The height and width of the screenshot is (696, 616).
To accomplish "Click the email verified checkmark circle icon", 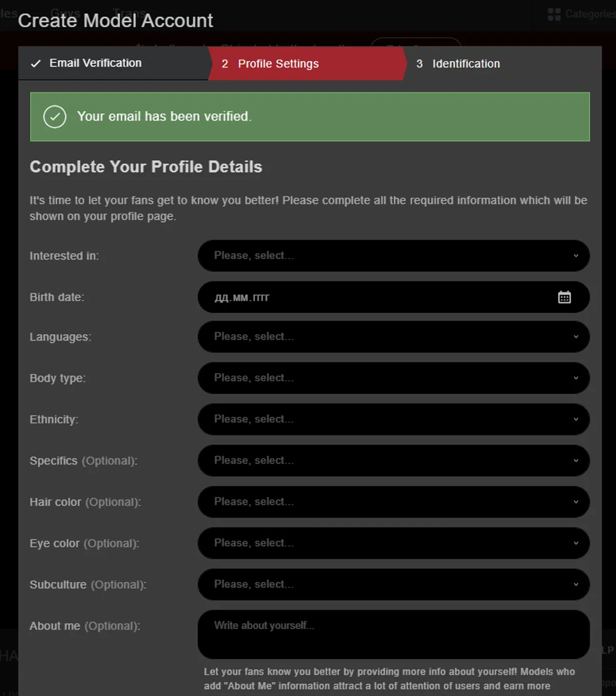I will [55, 117].
